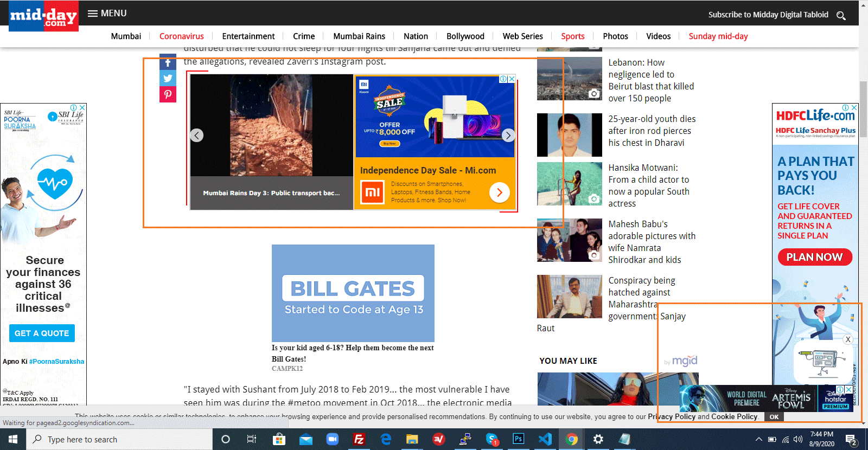Open the Windows Start menu
868x450 pixels.
pos(13,439)
